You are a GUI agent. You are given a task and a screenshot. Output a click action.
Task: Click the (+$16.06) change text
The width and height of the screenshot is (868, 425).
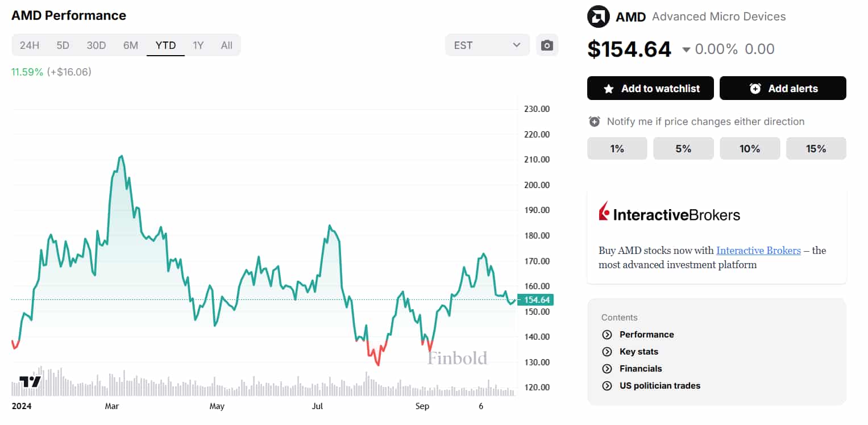pyautogui.click(x=69, y=72)
